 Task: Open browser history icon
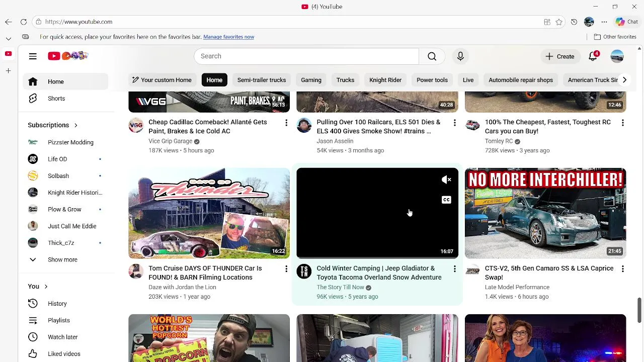point(574,22)
